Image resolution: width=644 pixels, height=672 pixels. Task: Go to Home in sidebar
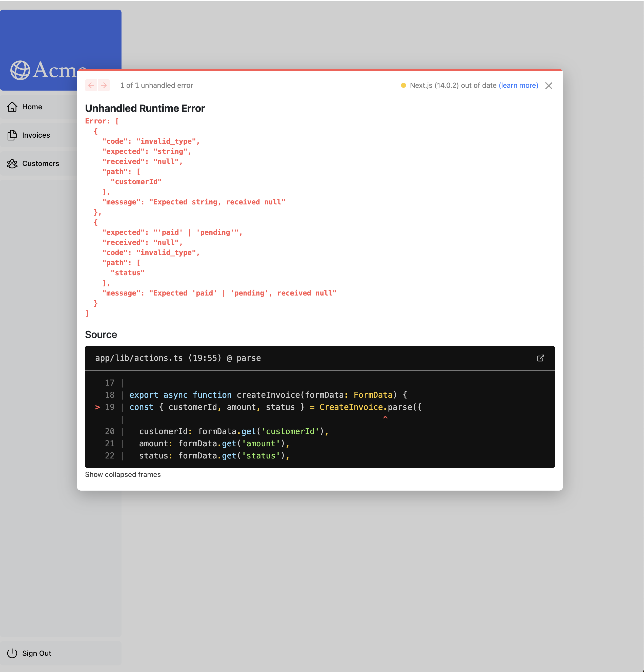32,107
